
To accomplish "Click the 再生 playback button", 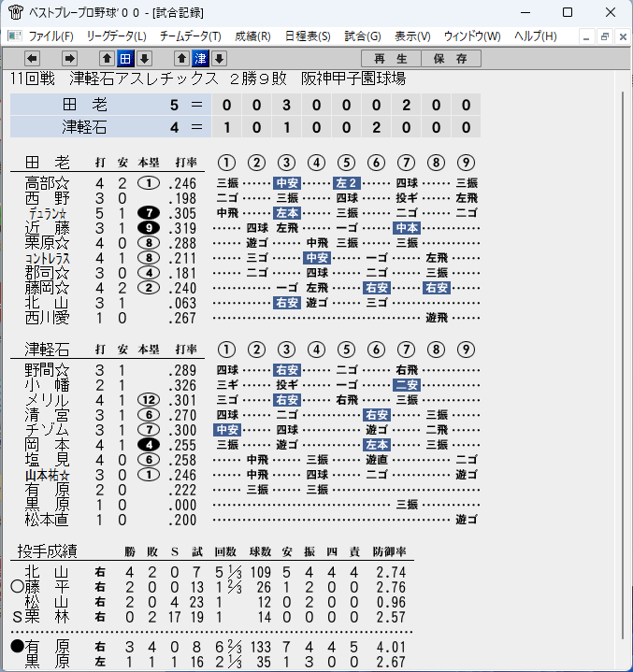I will (391, 59).
